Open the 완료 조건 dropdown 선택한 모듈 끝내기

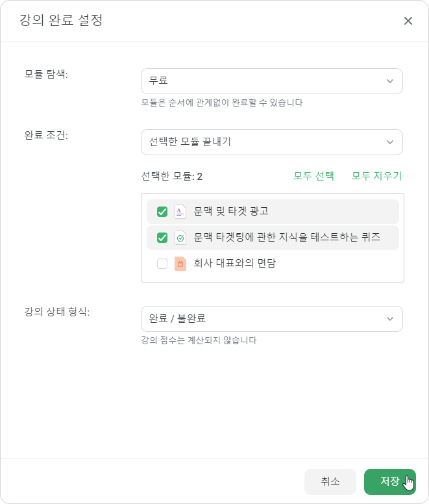point(272,142)
